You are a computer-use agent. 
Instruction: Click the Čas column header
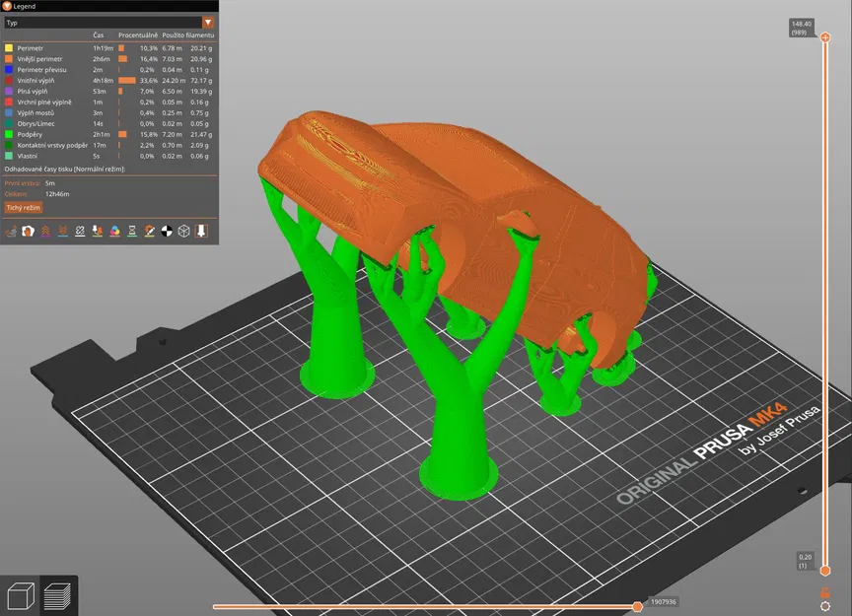[99, 35]
